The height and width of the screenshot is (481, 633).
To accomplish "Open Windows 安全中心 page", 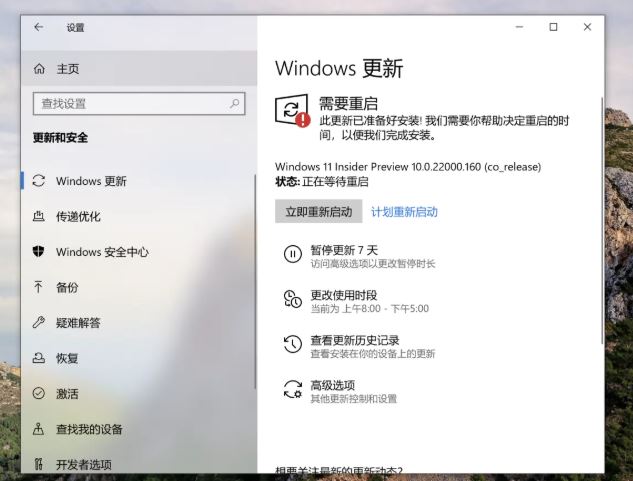I will click(138, 252).
